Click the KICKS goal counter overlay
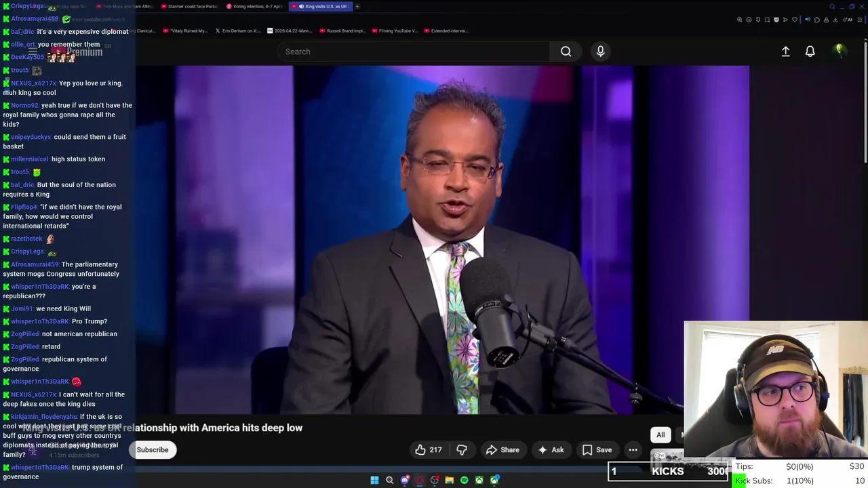This screenshot has width=868, height=488. coord(668,471)
